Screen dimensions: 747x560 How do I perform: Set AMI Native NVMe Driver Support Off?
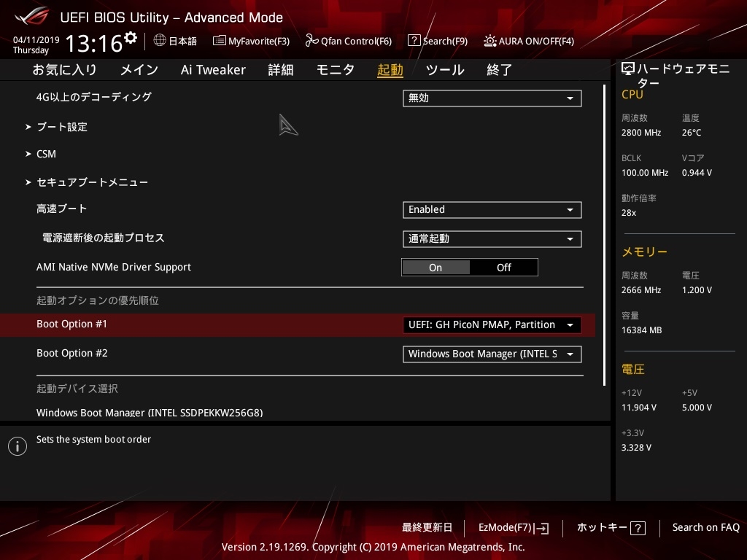[503, 268]
